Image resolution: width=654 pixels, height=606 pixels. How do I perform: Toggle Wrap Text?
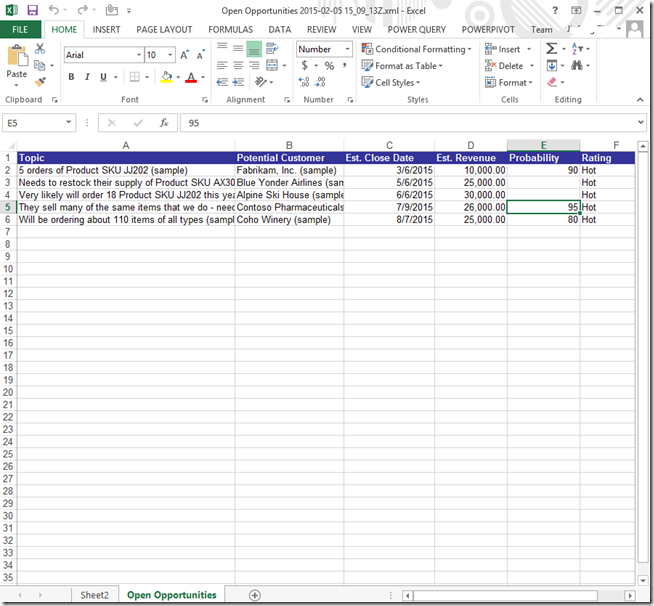click(x=272, y=49)
